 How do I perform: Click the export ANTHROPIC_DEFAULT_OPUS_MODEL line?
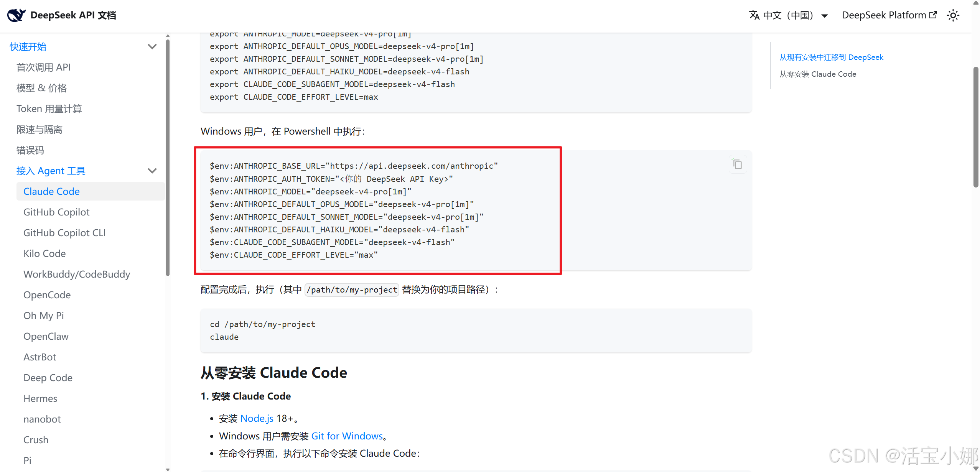click(x=342, y=46)
